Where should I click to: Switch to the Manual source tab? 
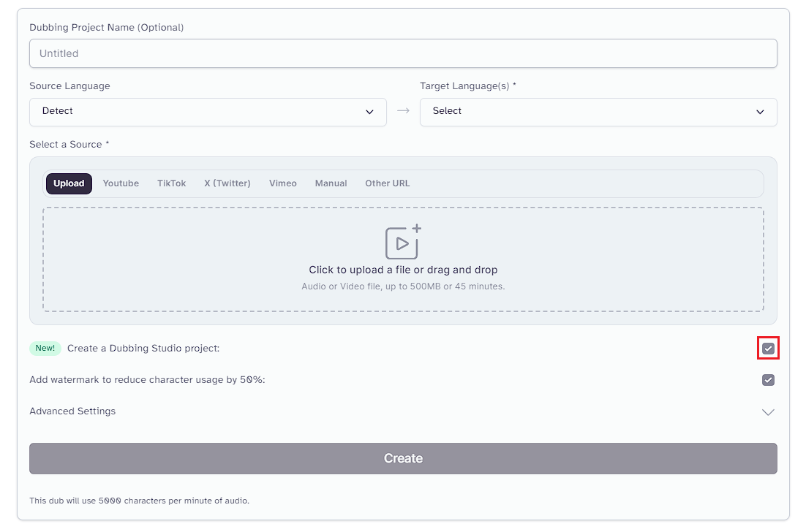pyautogui.click(x=331, y=183)
